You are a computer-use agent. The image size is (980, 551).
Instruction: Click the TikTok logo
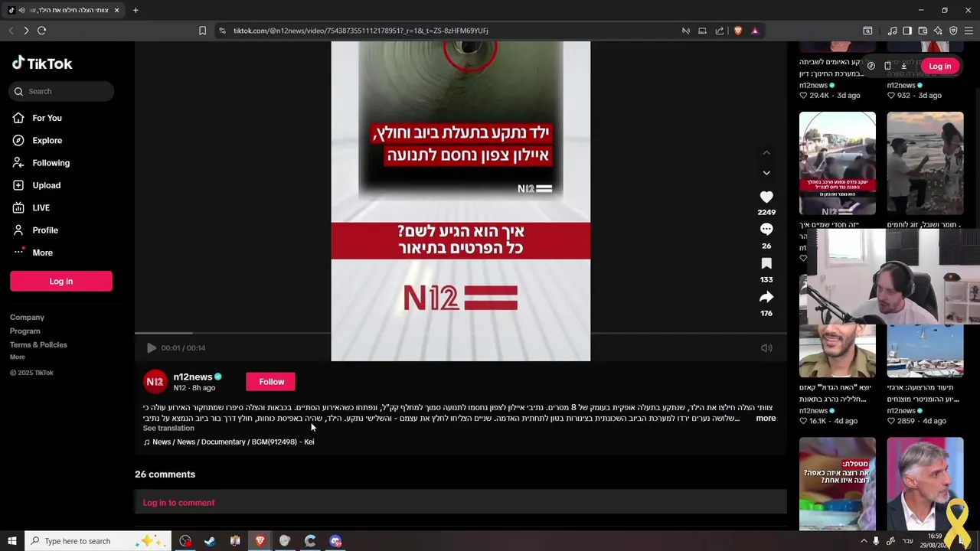pyautogui.click(x=42, y=64)
